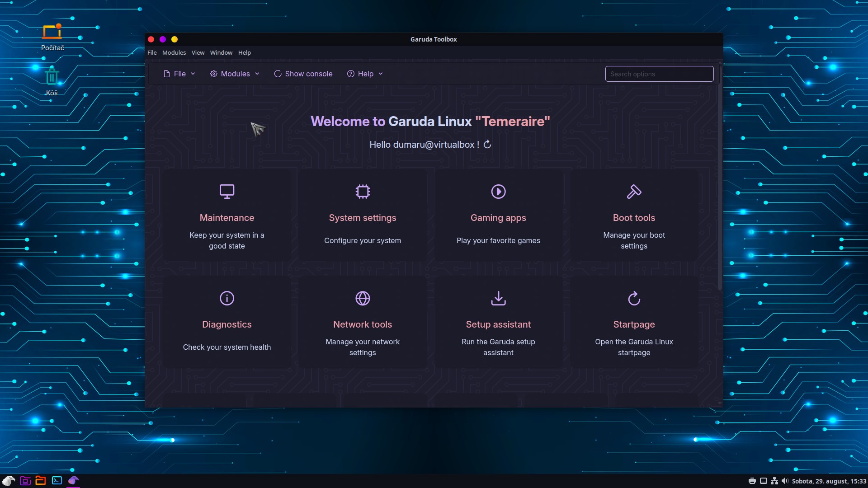The image size is (868, 488).
Task: Click the "Hello dumaru@virtualbox !" greeting text
Action: click(424, 145)
